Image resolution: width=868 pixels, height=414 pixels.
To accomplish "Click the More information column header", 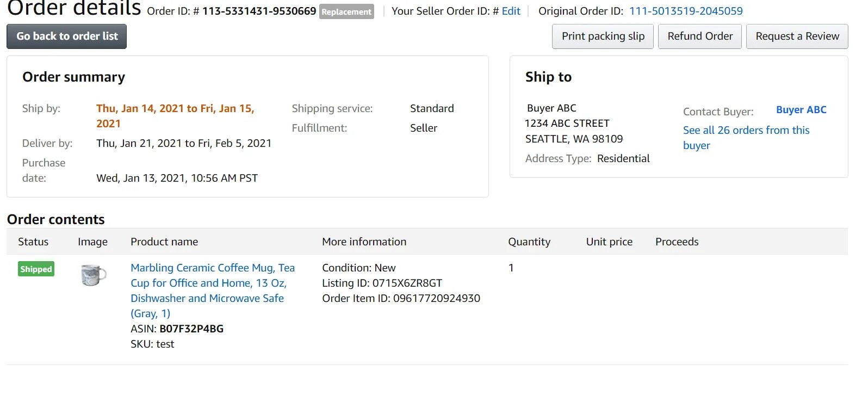I will [x=364, y=242].
